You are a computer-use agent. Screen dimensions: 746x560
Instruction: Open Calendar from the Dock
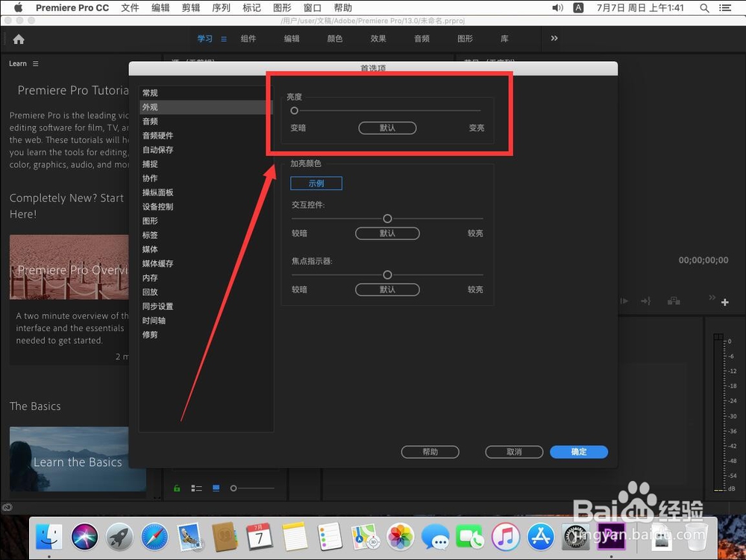point(260,537)
